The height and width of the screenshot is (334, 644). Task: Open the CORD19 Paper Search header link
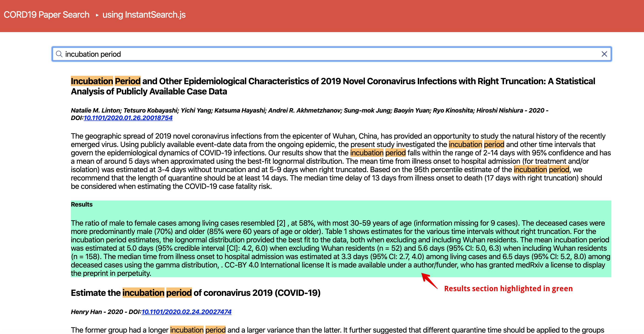pyautogui.click(x=47, y=15)
